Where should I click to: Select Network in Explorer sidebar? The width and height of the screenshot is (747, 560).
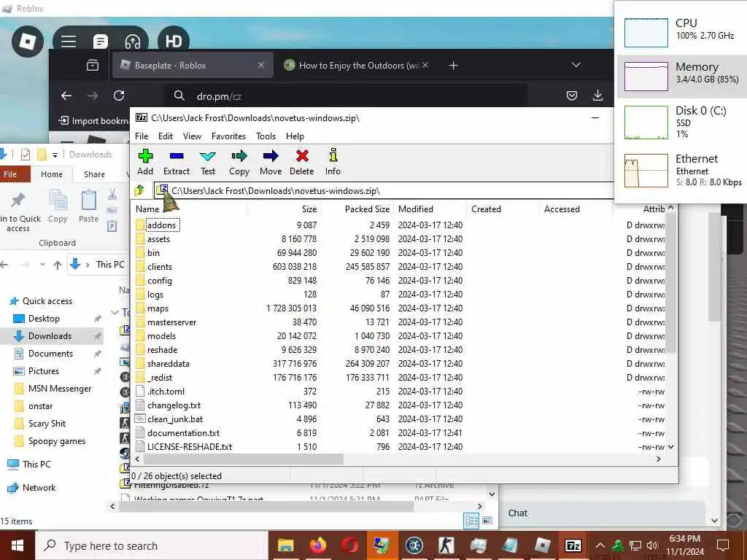tap(39, 487)
